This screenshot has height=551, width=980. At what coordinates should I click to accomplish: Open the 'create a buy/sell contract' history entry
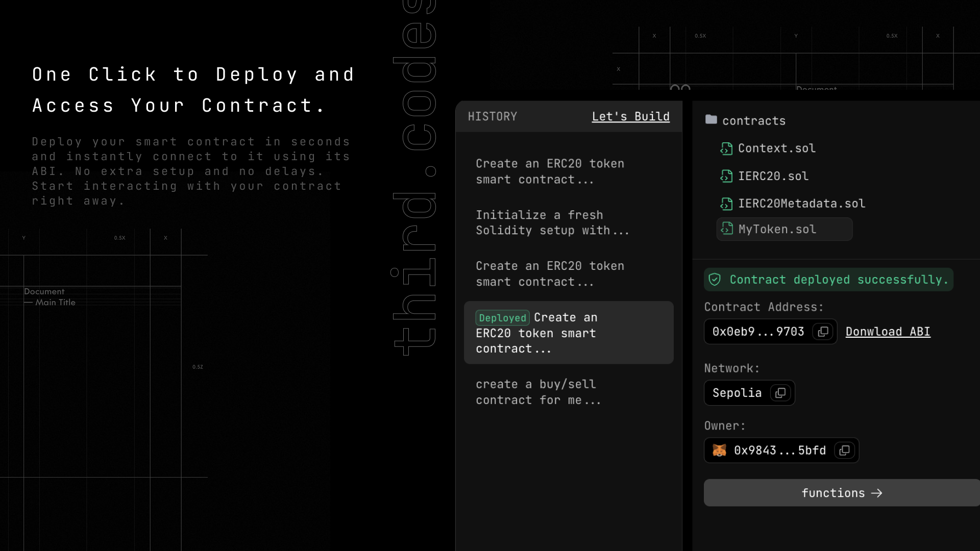click(x=537, y=392)
